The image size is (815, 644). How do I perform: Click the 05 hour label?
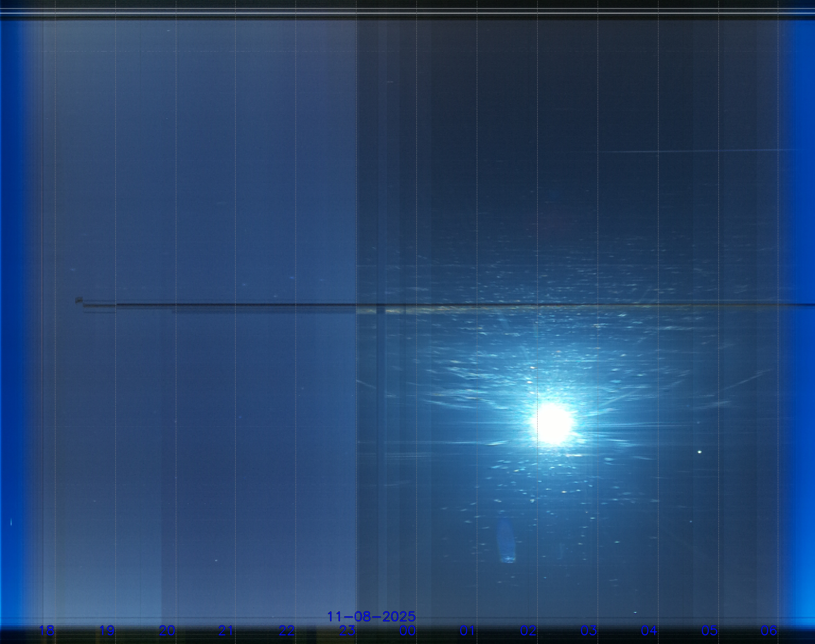tap(709, 630)
